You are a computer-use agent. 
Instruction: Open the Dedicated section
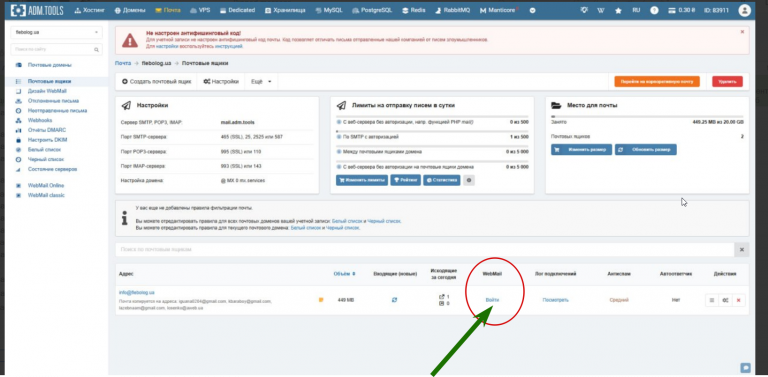[238, 10]
